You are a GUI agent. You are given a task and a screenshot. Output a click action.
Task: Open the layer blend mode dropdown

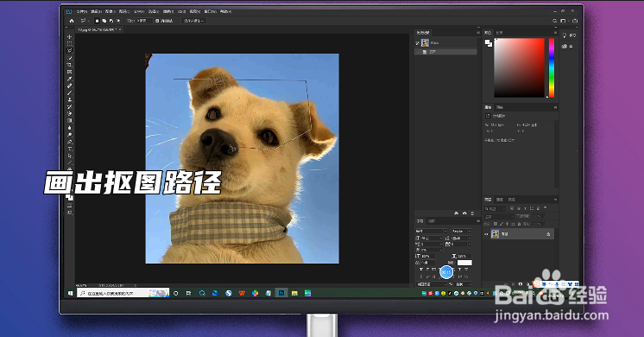pos(499,216)
